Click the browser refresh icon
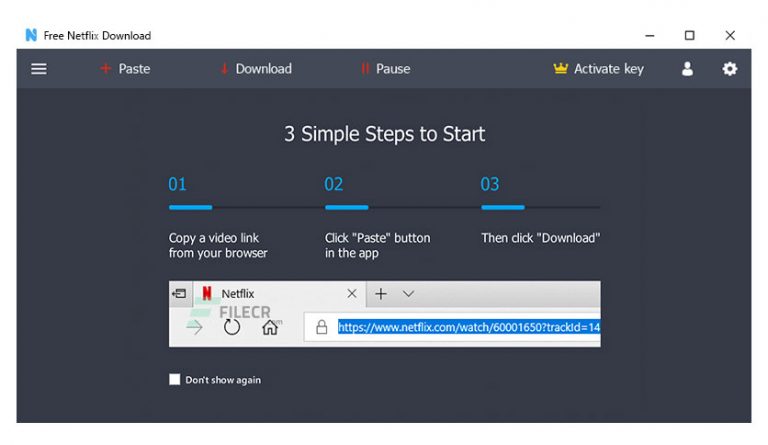The width and height of the screenshot is (768, 445). (232, 327)
